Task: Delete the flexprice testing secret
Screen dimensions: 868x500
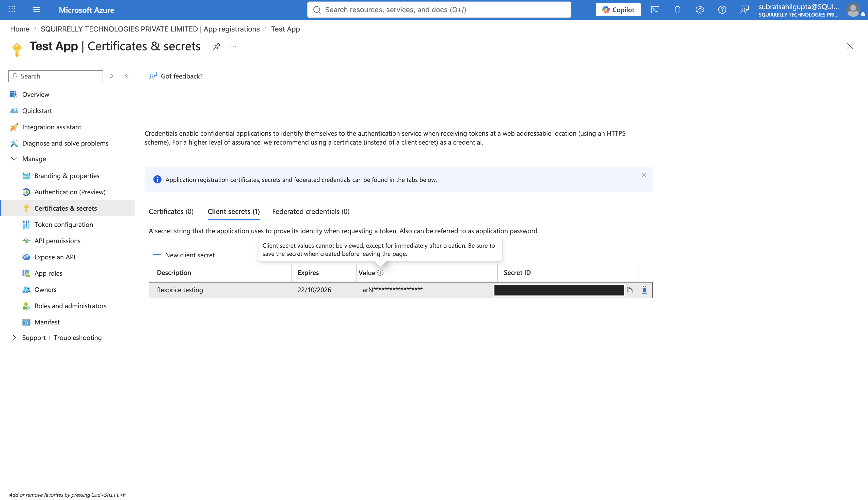Action: click(x=644, y=290)
